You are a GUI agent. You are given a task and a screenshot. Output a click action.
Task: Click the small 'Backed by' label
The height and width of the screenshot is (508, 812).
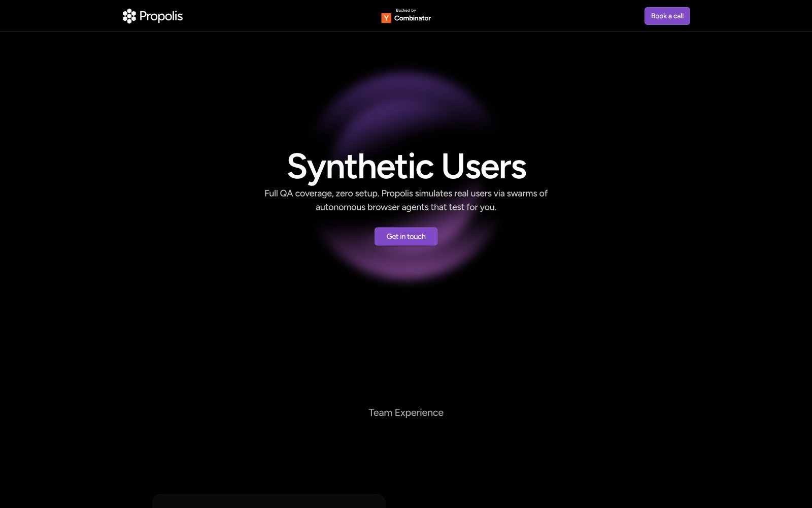point(406,10)
